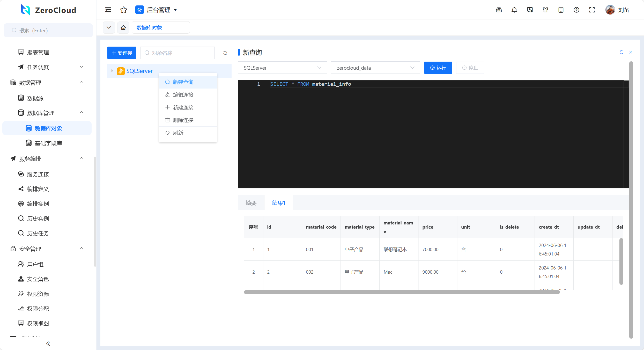Image resolution: width=644 pixels, height=350 pixels.
Task: Click the notification bell icon
Action: [514, 10]
